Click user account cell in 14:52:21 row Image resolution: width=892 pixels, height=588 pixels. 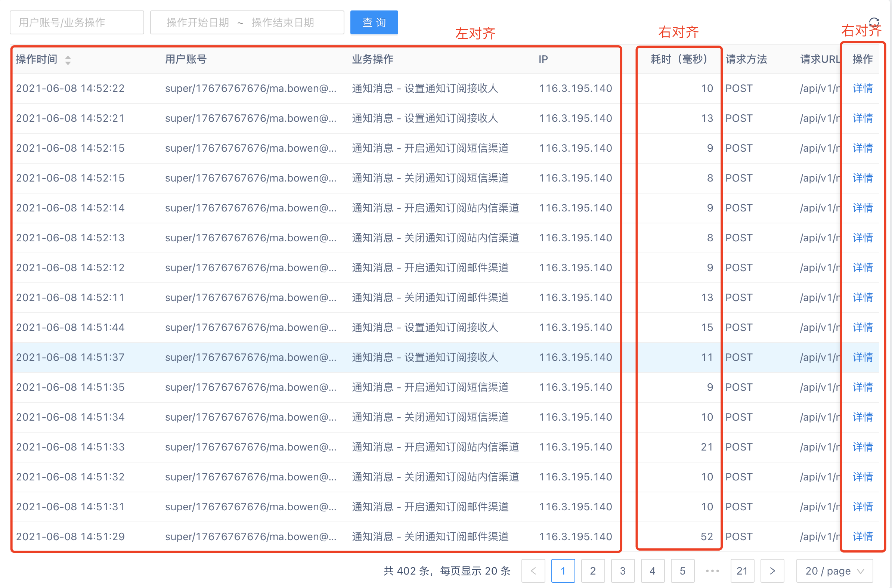click(x=251, y=118)
